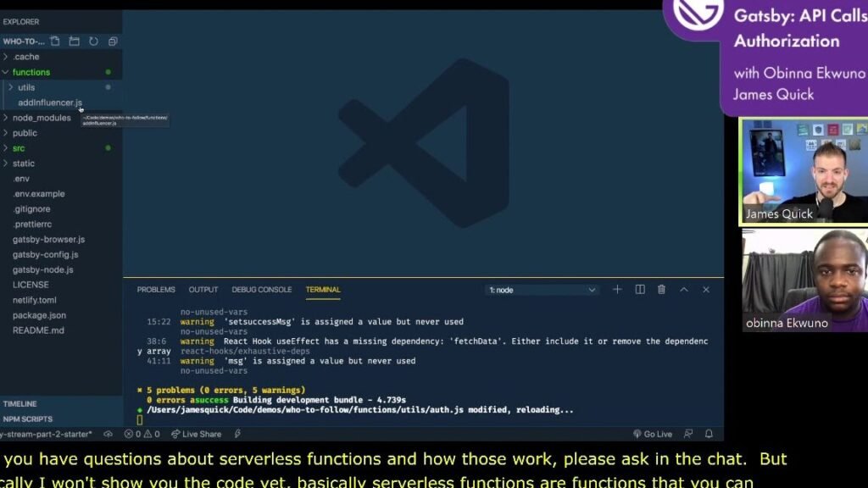Add a new terminal with plus icon

click(x=617, y=290)
